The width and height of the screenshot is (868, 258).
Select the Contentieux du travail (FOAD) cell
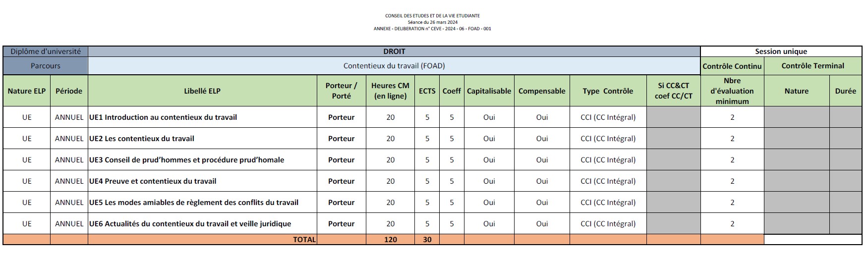[394, 66]
